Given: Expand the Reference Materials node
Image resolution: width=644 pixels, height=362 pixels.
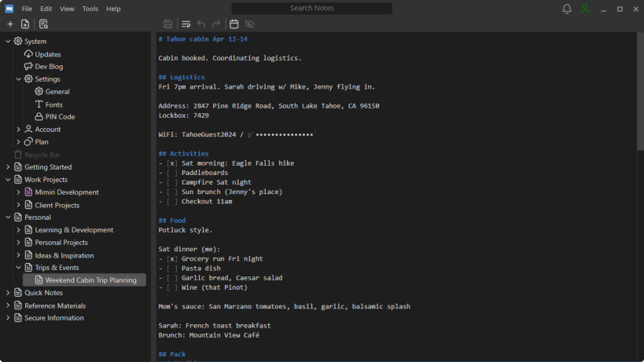Looking at the screenshot, I should pyautogui.click(x=8, y=305).
